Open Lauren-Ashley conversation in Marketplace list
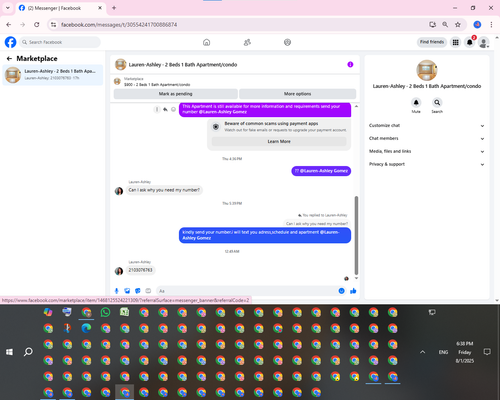The width and height of the screenshot is (500, 400). [53, 75]
